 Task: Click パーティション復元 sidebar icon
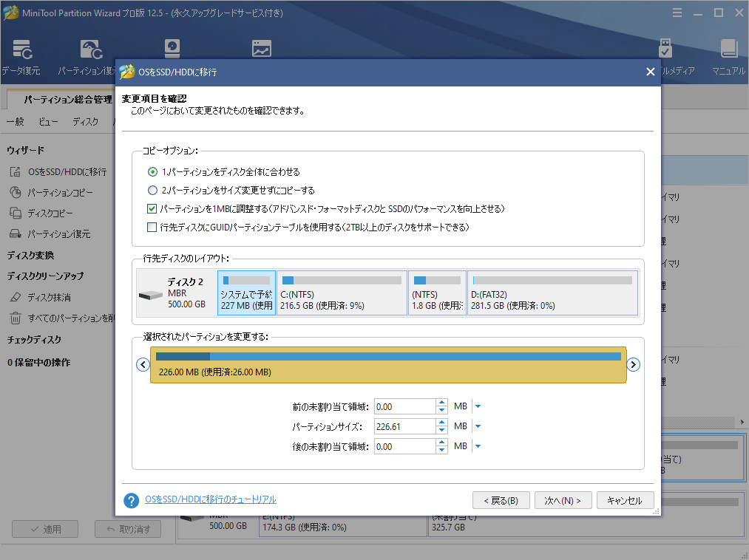click(16, 234)
